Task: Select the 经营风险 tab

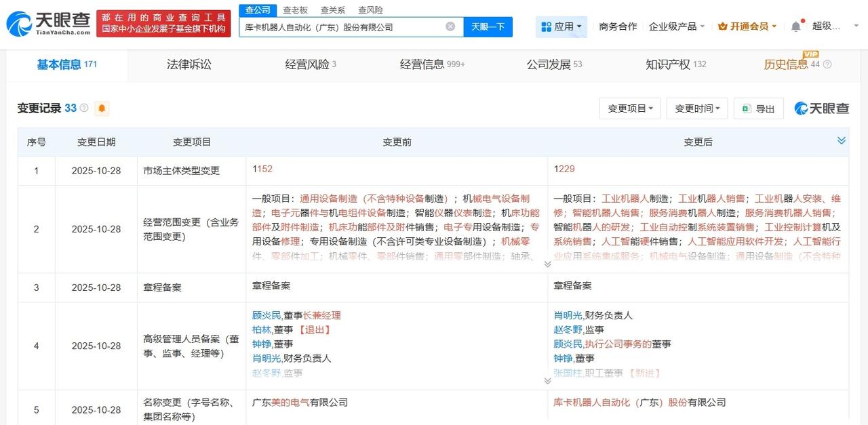Action: (x=311, y=64)
